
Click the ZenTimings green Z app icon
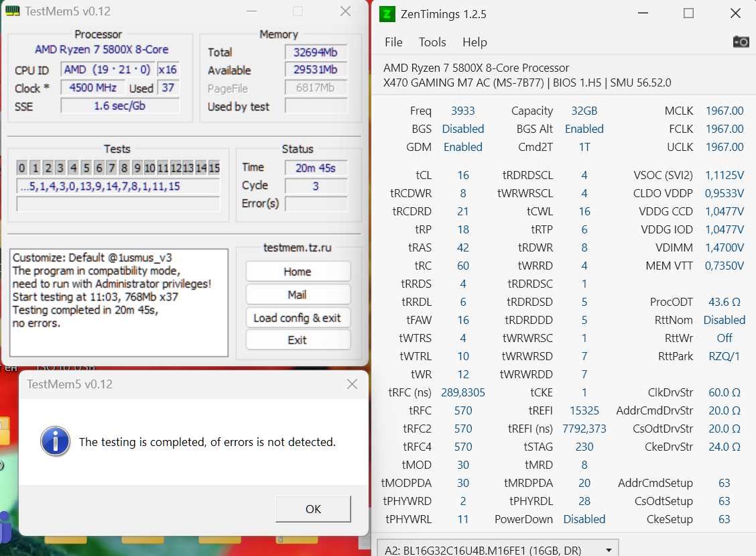[x=387, y=14]
